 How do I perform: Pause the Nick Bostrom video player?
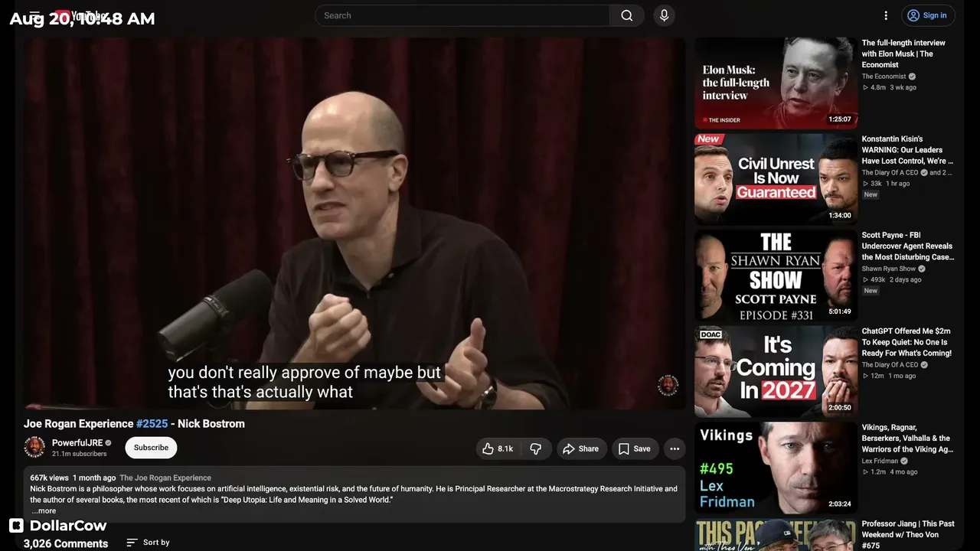pyautogui.click(x=354, y=223)
